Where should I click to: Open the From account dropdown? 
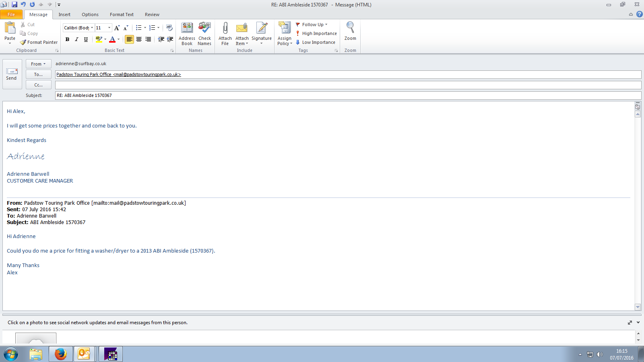click(x=38, y=64)
